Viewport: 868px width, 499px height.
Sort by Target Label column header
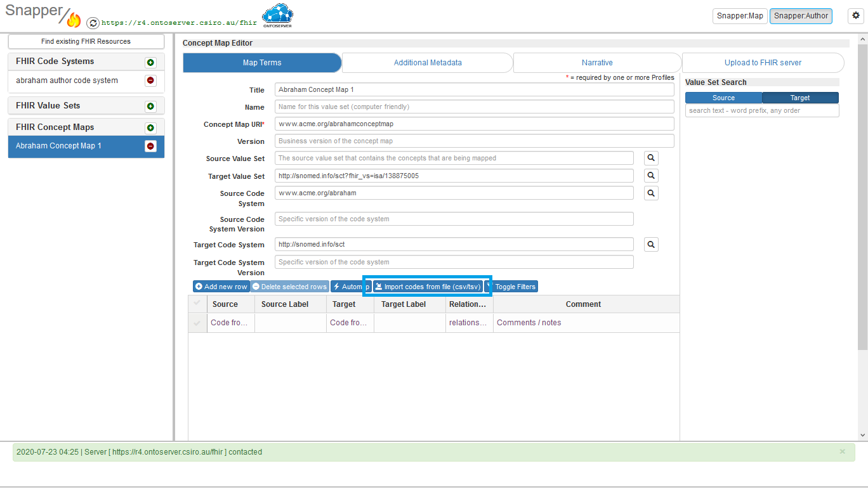click(410, 304)
